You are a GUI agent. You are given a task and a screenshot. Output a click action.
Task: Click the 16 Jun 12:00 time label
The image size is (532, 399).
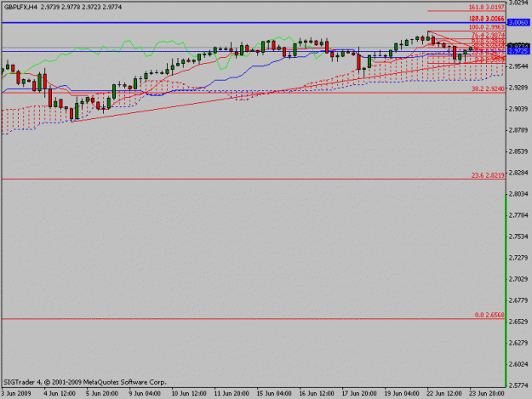coord(317,393)
